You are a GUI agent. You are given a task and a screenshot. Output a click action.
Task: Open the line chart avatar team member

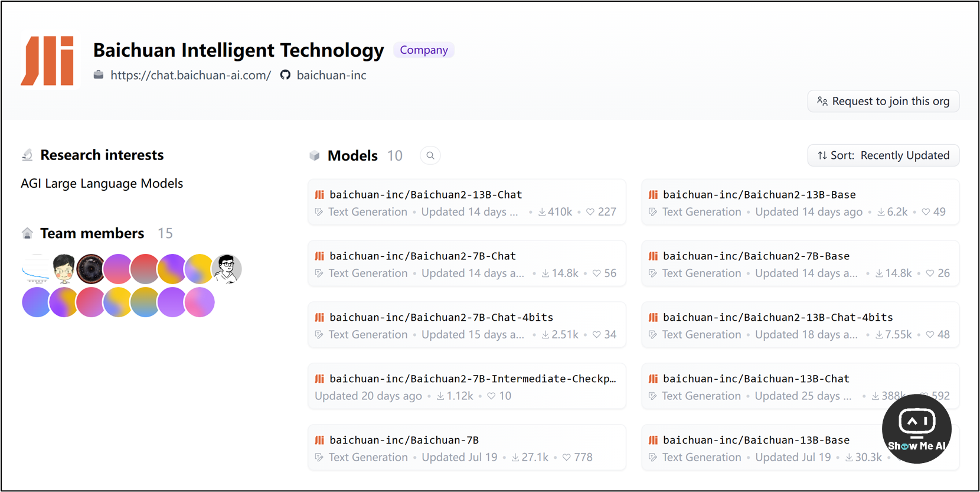click(37, 269)
